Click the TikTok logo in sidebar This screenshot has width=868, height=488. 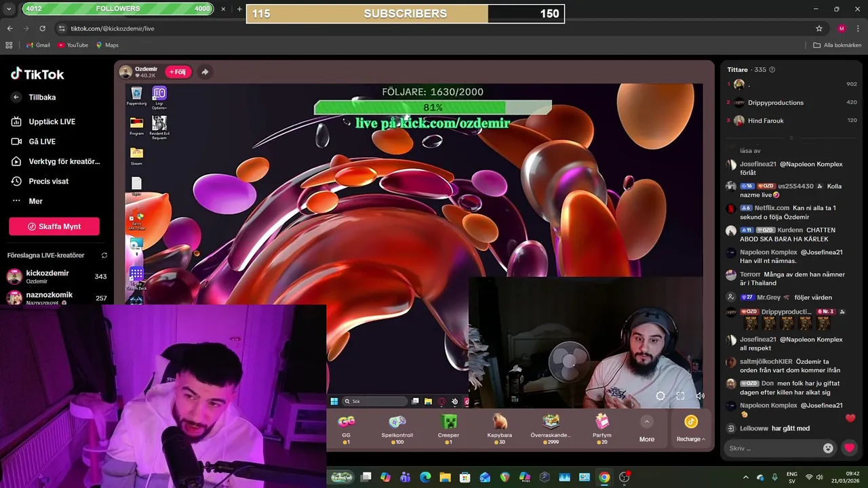tap(37, 74)
